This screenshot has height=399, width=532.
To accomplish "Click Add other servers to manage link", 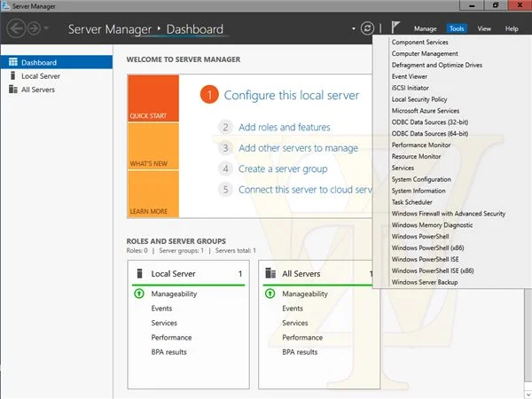I will 298,148.
